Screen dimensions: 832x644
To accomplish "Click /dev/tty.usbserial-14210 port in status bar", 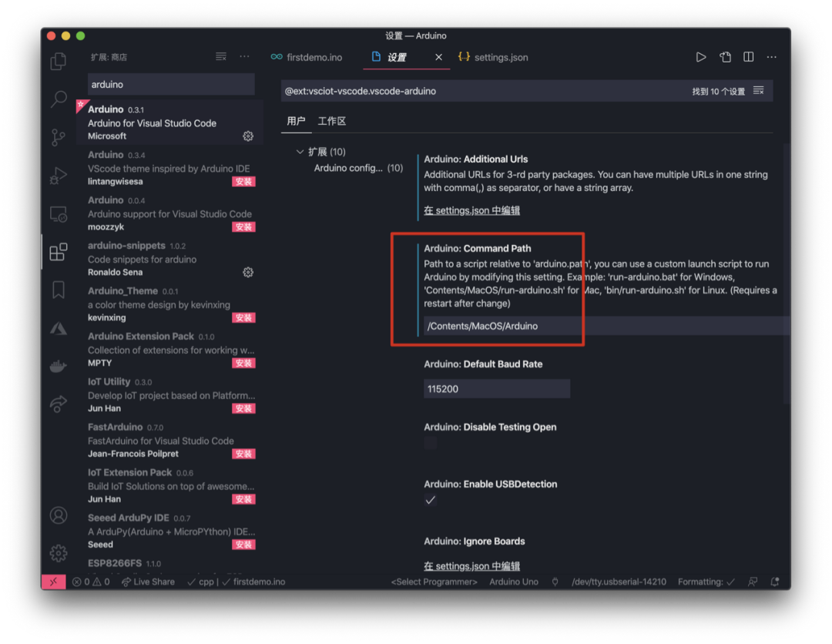I will (619, 582).
